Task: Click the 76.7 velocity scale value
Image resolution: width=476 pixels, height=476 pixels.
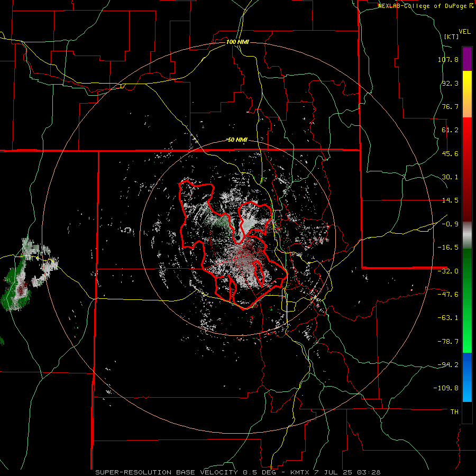Action: pos(450,106)
